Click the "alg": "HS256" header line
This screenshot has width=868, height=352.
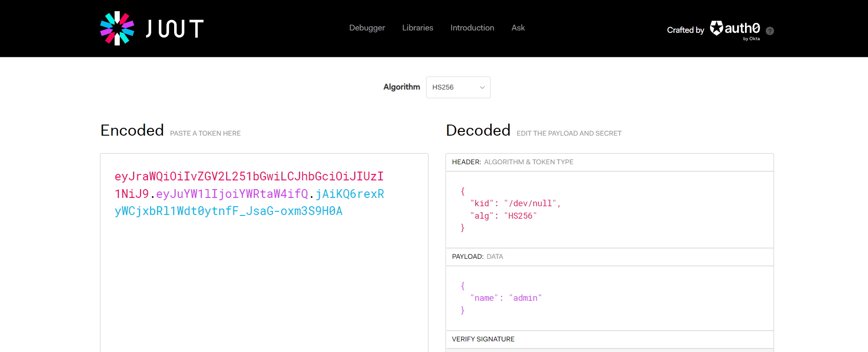(x=503, y=216)
